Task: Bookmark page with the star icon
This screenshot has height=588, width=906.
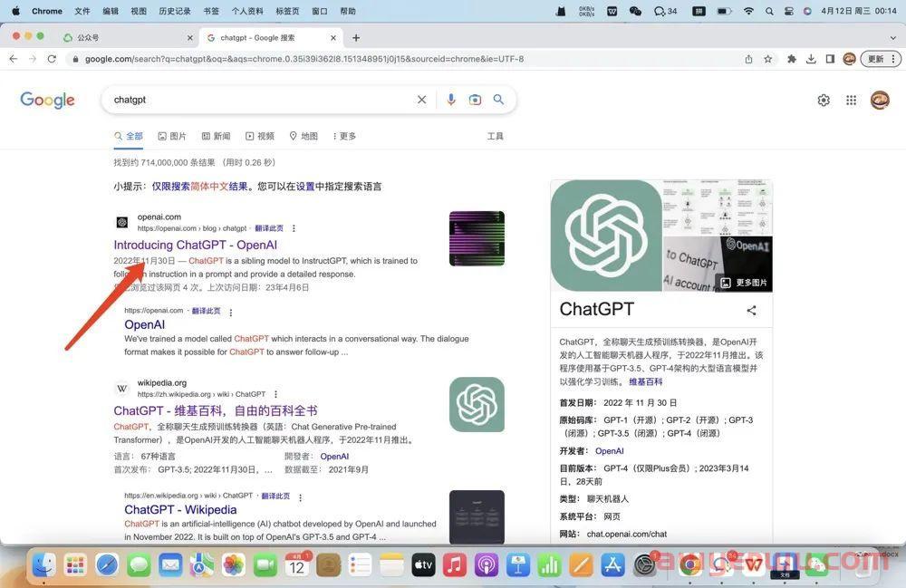Action: [x=768, y=59]
